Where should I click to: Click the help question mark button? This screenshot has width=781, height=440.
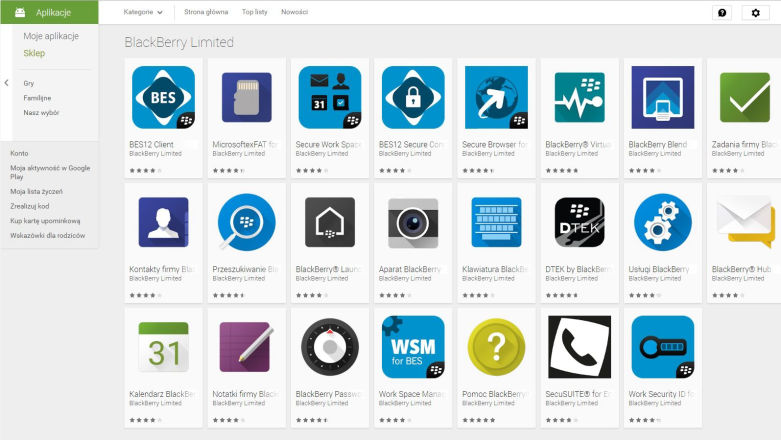coord(722,12)
